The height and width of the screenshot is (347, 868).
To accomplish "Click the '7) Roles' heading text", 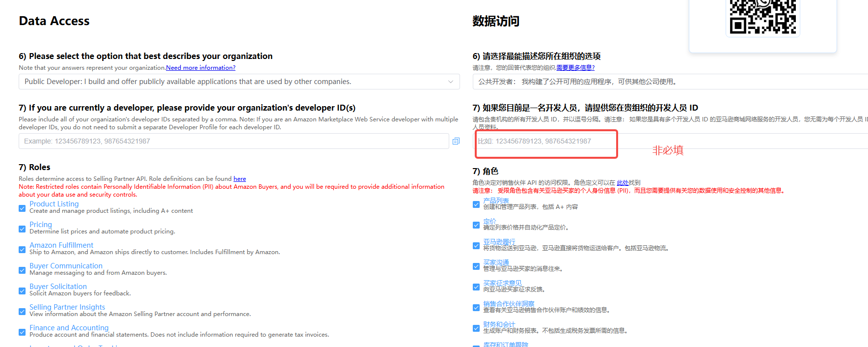I will [34, 167].
